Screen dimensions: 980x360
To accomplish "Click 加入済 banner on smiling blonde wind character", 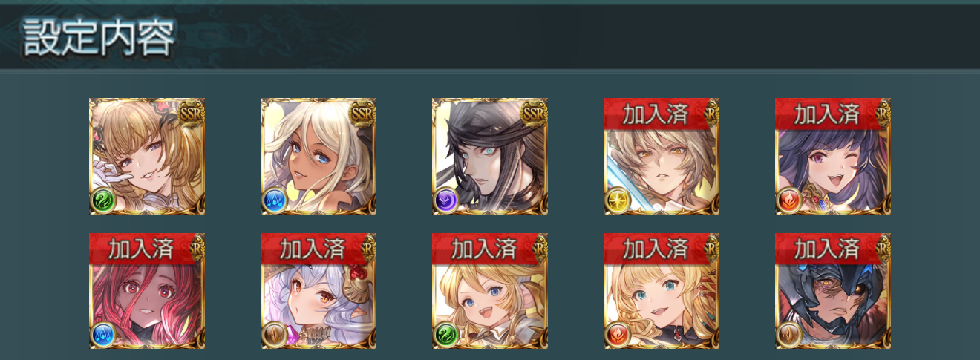I will pyautogui.click(x=485, y=249).
